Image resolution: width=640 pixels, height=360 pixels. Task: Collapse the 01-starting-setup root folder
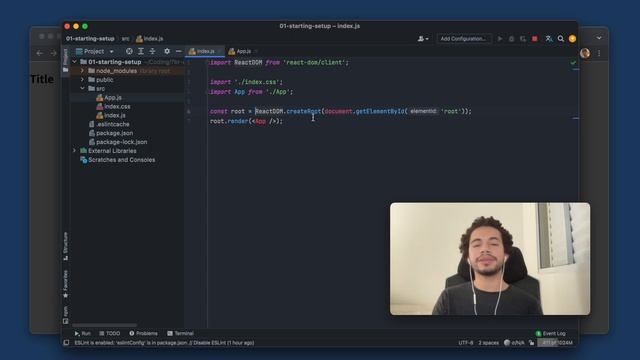75,62
